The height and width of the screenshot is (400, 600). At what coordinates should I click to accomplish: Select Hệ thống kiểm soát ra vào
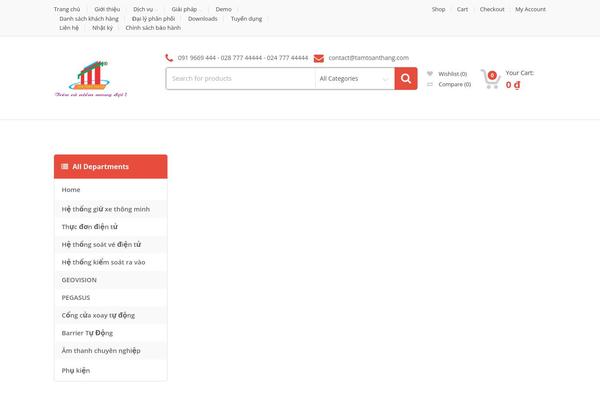coord(111,262)
